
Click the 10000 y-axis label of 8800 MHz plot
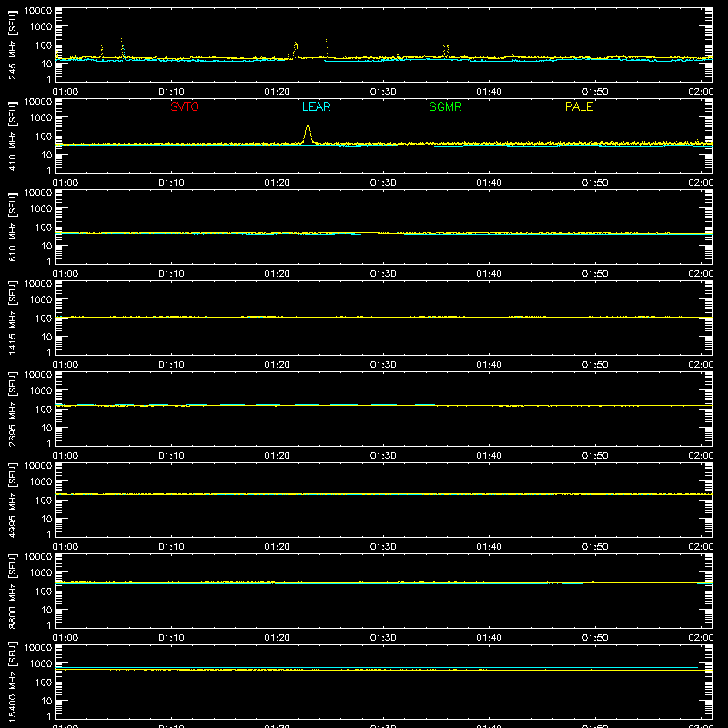38,557
